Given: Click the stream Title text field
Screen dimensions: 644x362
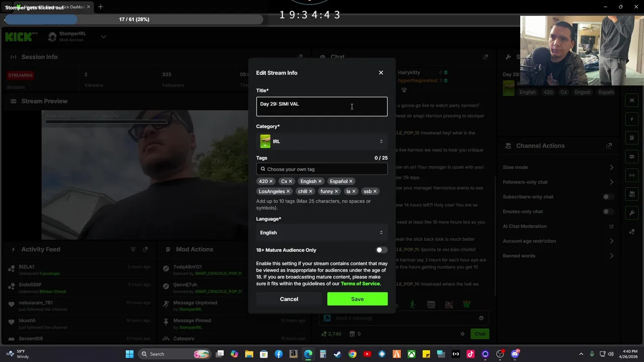Looking at the screenshot, I should pos(322,107).
